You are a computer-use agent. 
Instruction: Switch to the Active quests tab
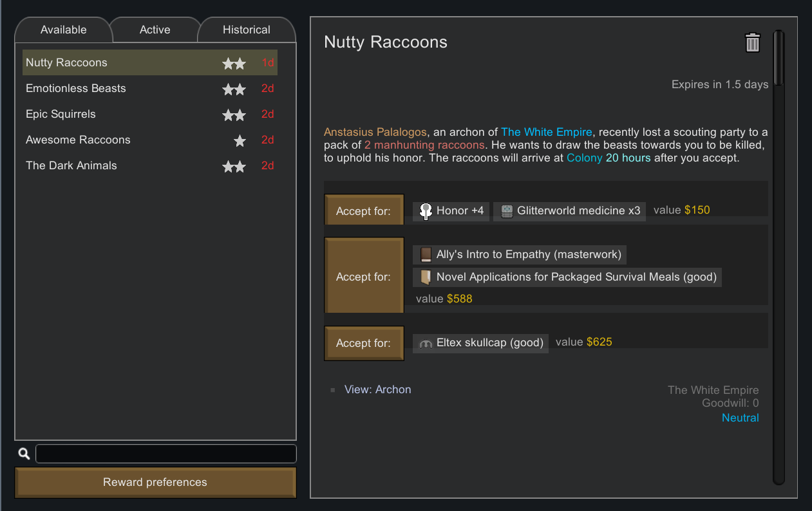[155, 30]
